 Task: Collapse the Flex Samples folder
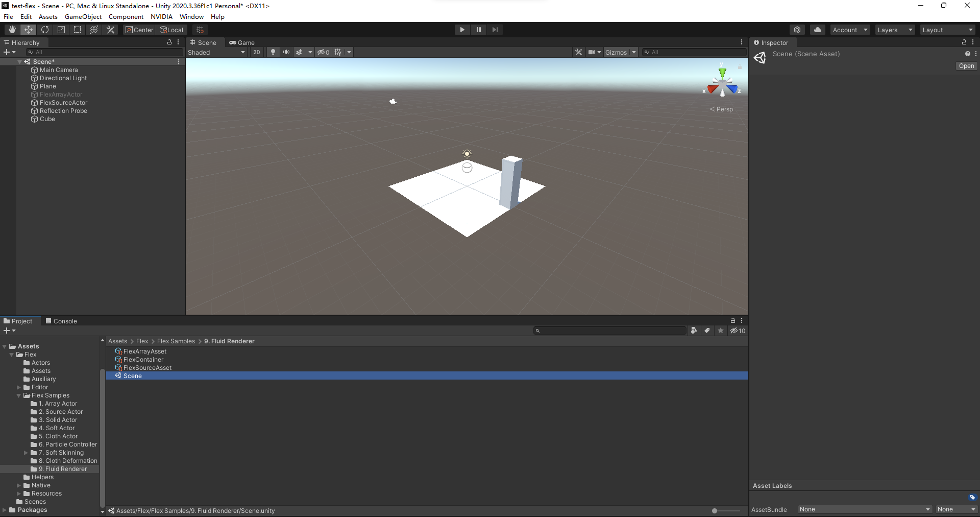tap(19, 395)
